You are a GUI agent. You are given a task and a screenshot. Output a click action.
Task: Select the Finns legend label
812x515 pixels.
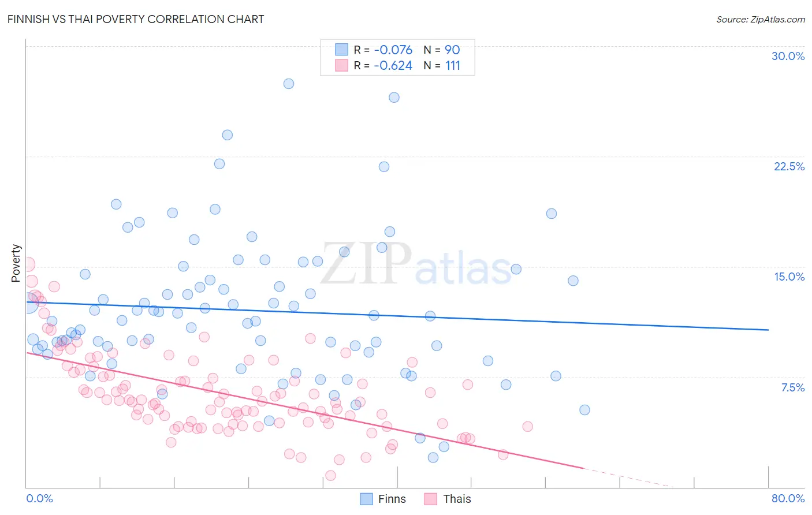point(392,499)
